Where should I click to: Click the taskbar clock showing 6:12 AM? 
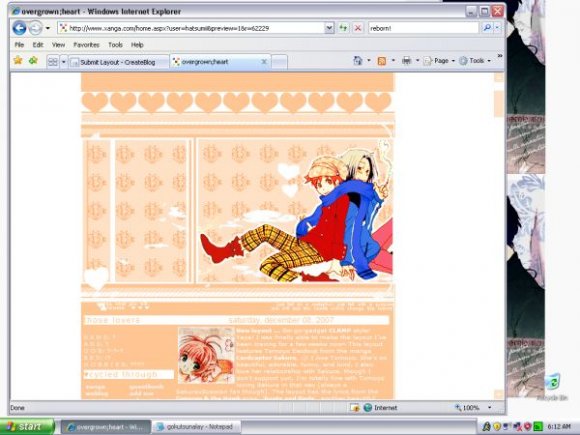click(559, 427)
